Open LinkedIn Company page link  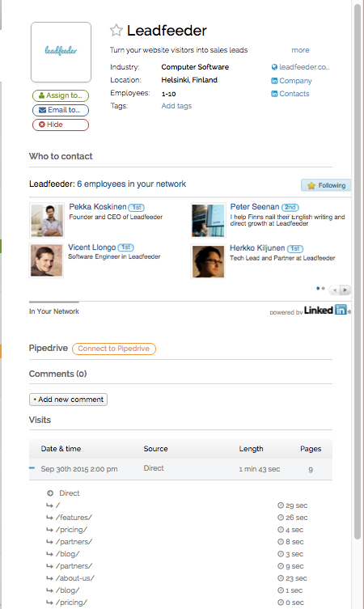[291, 81]
